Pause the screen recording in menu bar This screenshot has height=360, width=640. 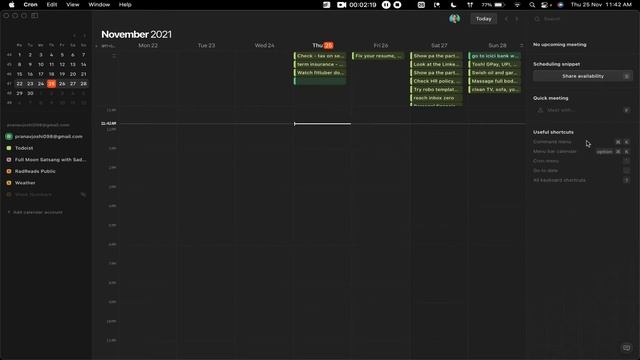(386, 4)
